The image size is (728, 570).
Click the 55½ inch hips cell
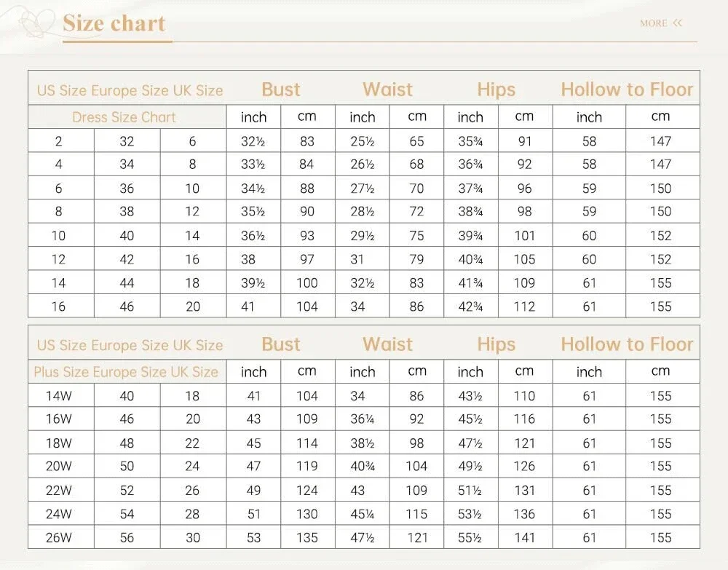tap(470, 538)
